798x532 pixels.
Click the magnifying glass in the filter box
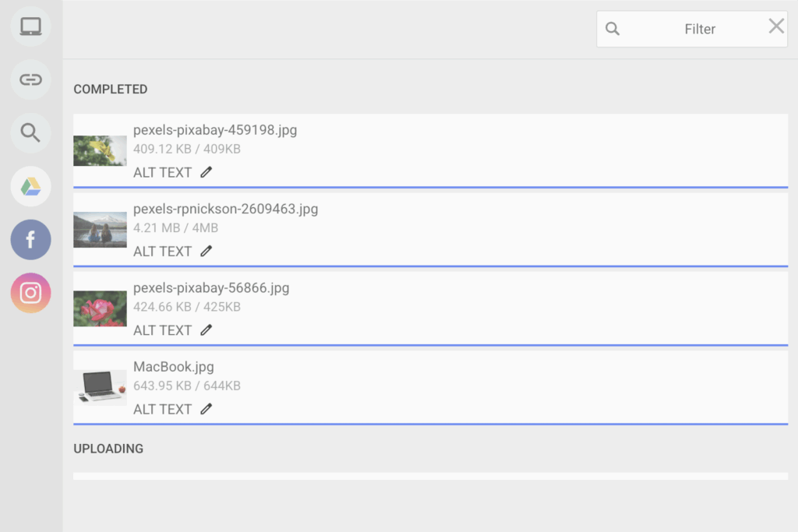(x=613, y=28)
